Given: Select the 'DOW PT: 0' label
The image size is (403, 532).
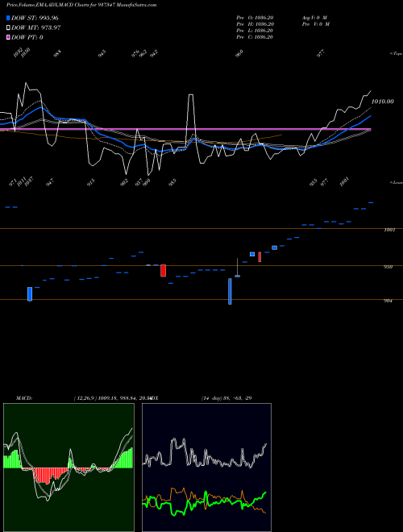Looking at the screenshot, I should click(x=27, y=37).
